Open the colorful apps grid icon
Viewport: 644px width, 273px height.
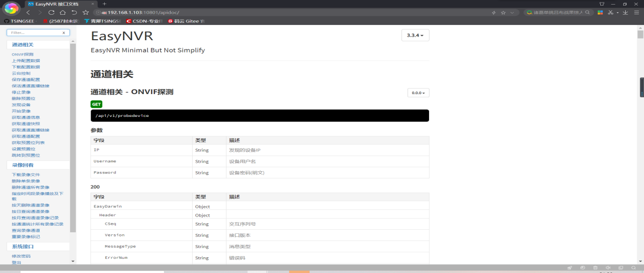click(x=600, y=12)
